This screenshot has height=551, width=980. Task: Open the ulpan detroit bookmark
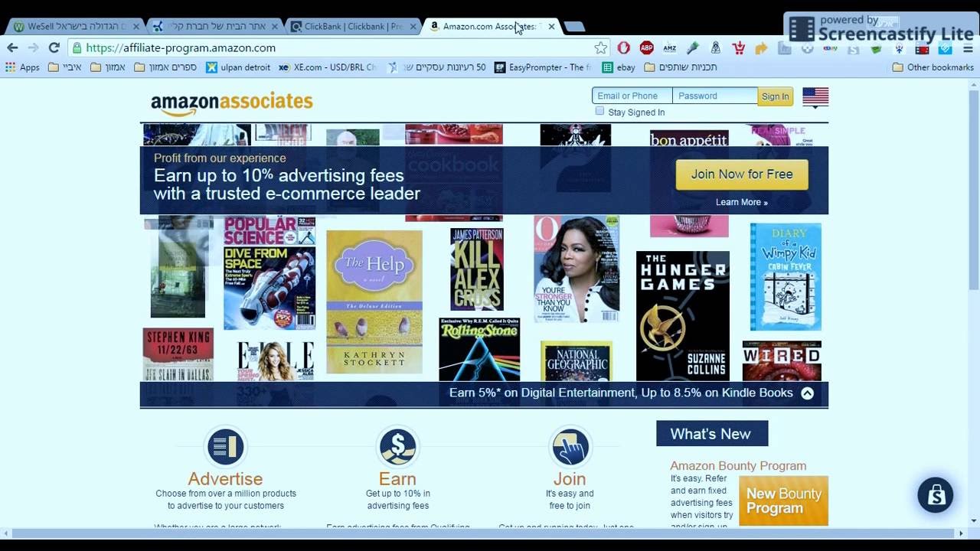tap(238, 67)
